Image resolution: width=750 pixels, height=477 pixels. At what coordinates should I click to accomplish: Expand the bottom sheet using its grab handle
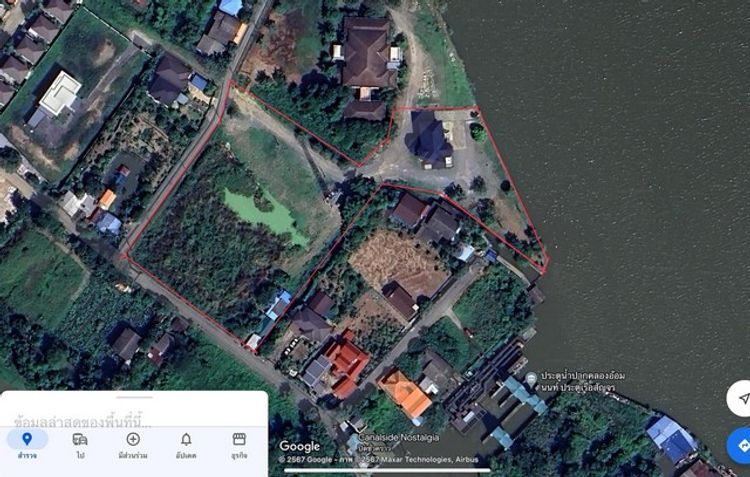point(134,397)
